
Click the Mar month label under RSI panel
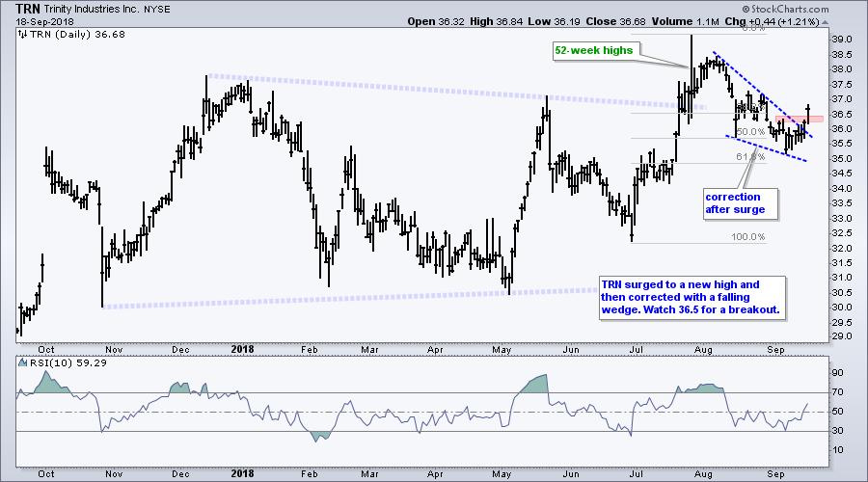(x=369, y=474)
